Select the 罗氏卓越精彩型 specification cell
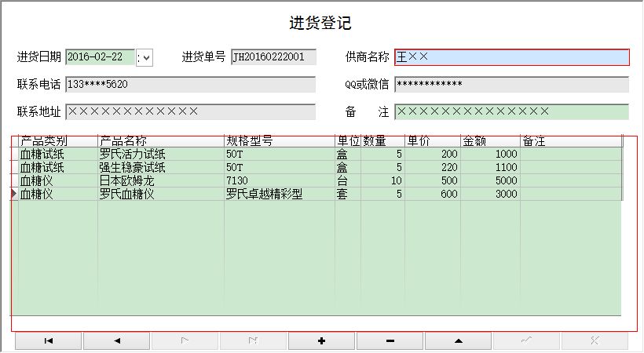 [280, 194]
